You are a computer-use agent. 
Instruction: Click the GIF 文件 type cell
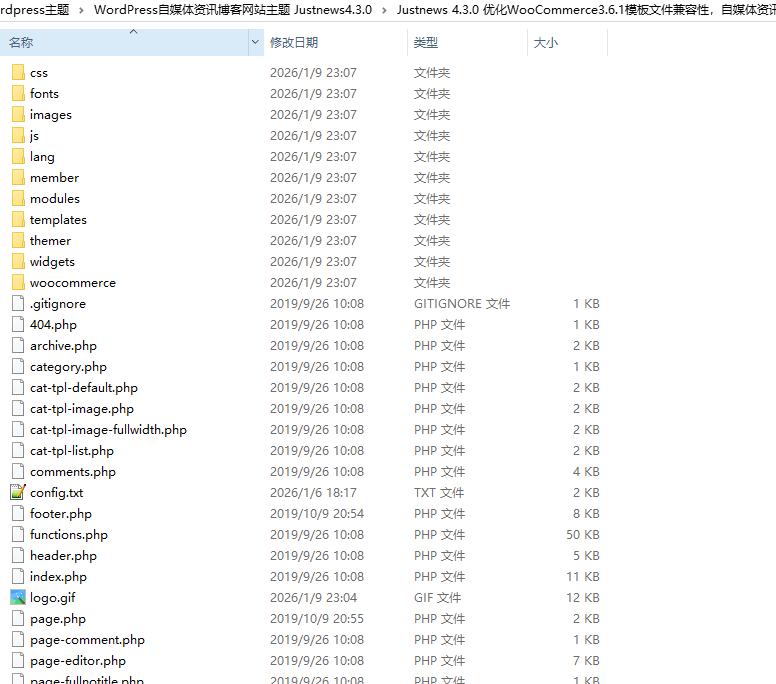pyautogui.click(x=437, y=597)
